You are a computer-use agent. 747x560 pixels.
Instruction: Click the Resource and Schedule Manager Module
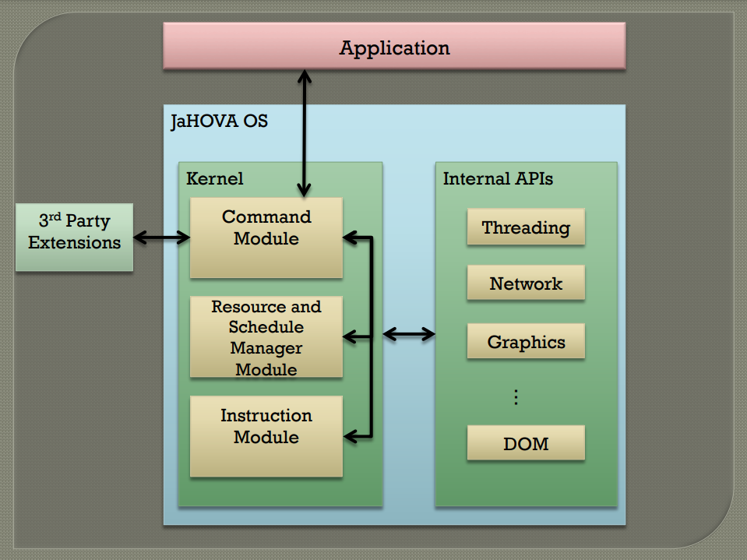[266, 337]
